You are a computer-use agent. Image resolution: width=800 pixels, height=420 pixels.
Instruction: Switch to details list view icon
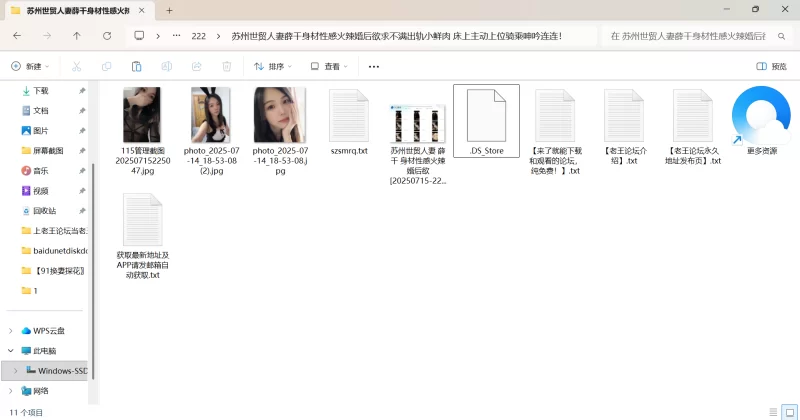(x=773, y=412)
